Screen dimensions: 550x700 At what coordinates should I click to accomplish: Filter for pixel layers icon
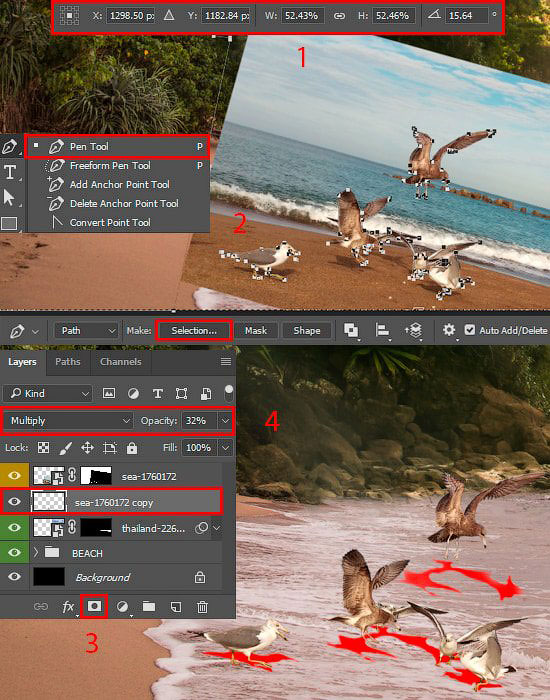(x=109, y=393)
